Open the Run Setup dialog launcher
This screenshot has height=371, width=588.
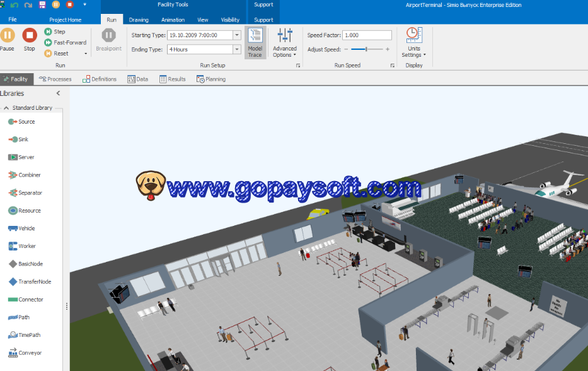click(x=298, y=66)
